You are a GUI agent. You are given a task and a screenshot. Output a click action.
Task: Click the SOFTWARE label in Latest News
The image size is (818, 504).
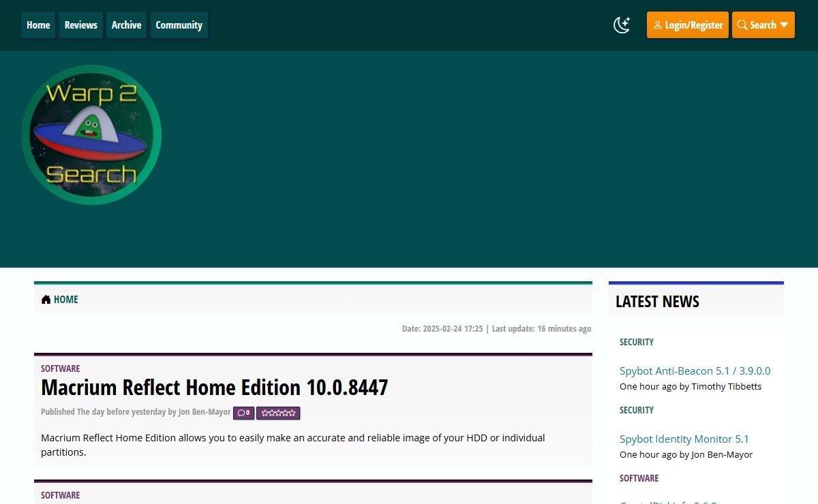pyautogui.click(x=639, y=478)
